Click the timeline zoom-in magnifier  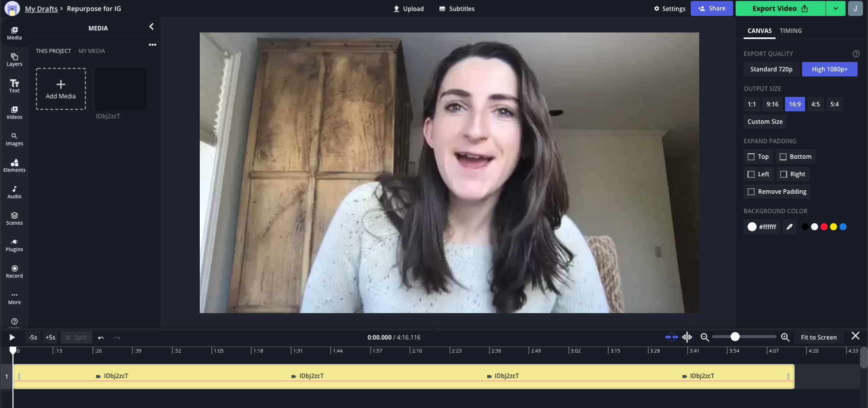(x=785, y=338)
